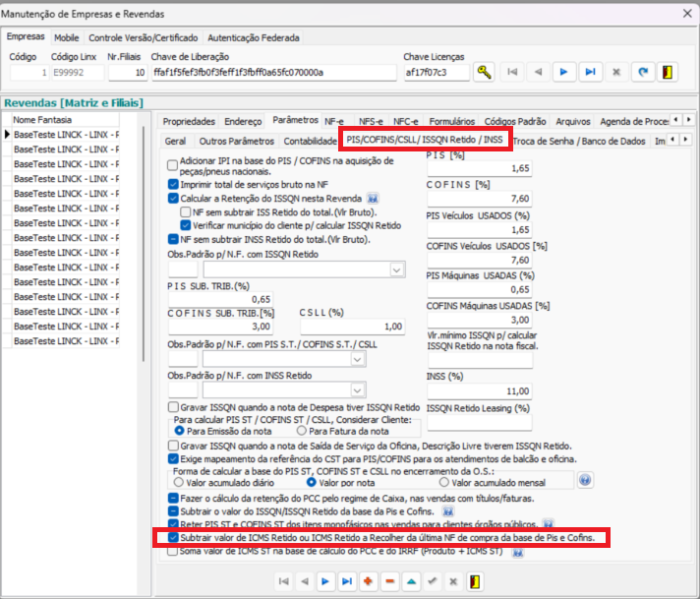Click the key icon beside Chave Licenças
The image size is (700, 599).
tap(484, 72)
